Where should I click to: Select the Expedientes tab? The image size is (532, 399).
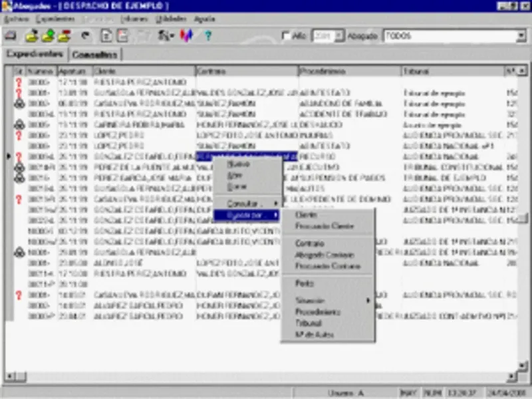pyautogui.click(x=35, y=54)
